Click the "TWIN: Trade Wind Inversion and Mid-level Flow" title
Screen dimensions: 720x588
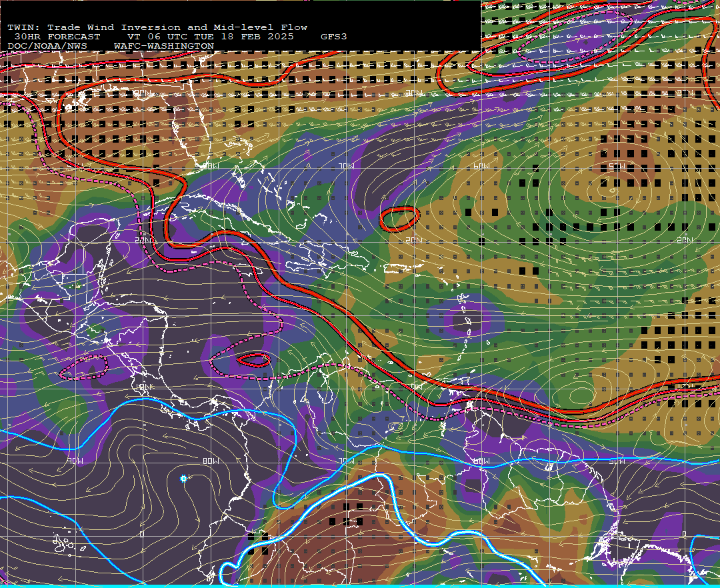[157, 27]
